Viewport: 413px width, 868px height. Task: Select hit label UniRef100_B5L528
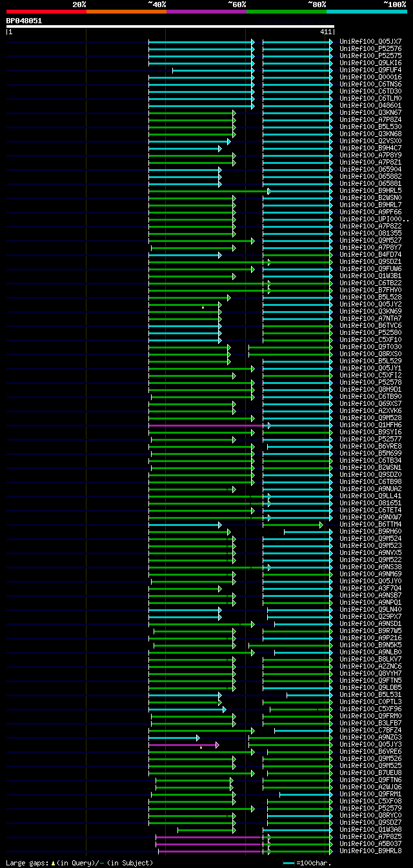(x=370, y=297)
